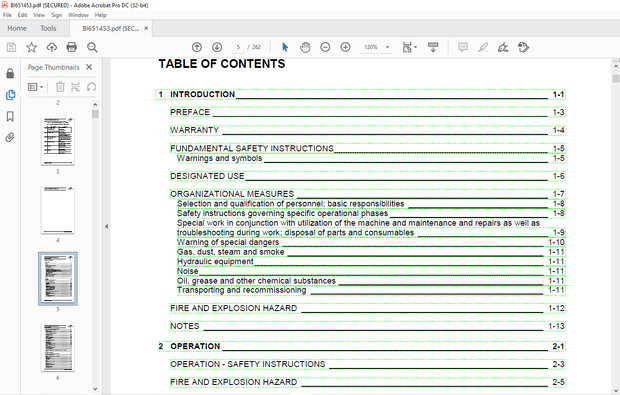The width and height of the screenshot is (620, 395).
Task: Select page 3 thumbnail
Action: (x=58, y=141)
